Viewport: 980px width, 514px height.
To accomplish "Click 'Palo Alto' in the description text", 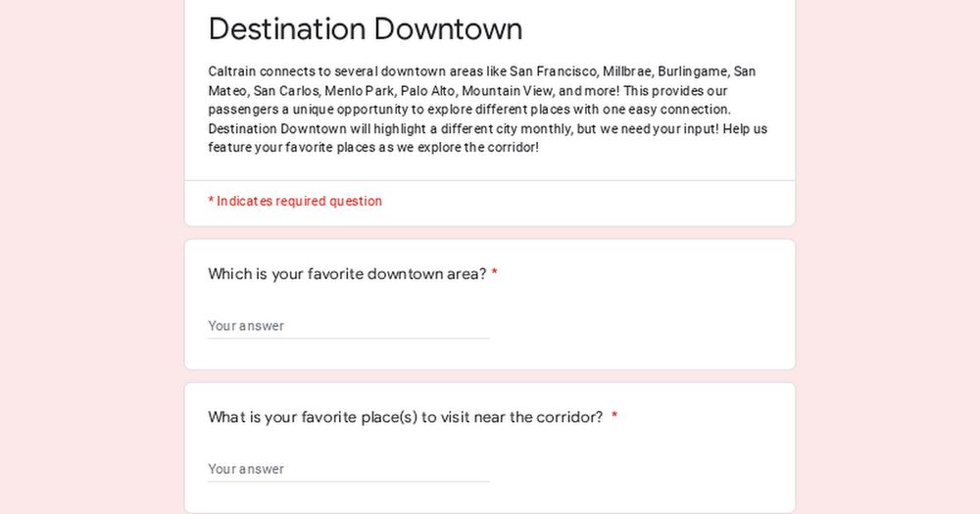I will pyautogui.click(x=427, y=90).
